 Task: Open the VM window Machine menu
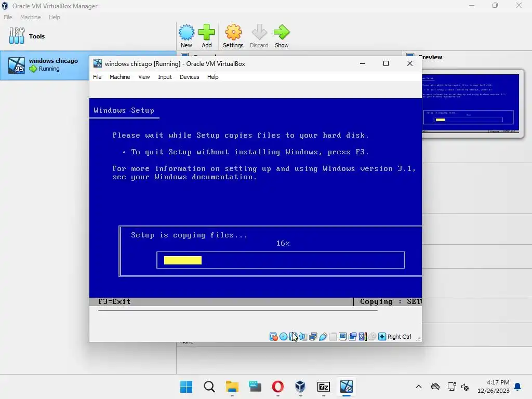point(120,77)
